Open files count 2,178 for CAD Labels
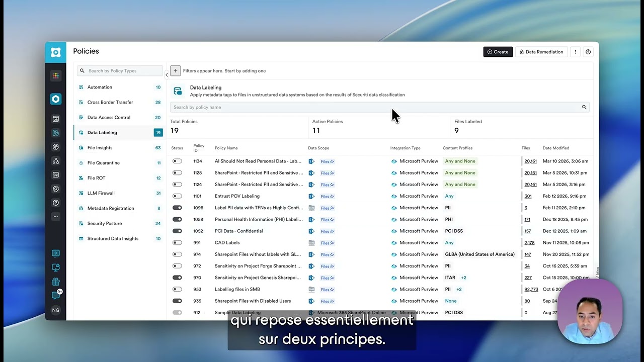This screenshot has width=644, height=362. (529, 243)
